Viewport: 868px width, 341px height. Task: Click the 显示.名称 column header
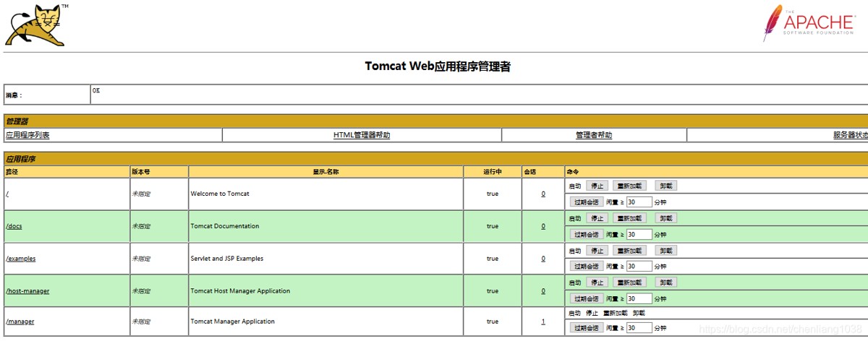point(325,172)
